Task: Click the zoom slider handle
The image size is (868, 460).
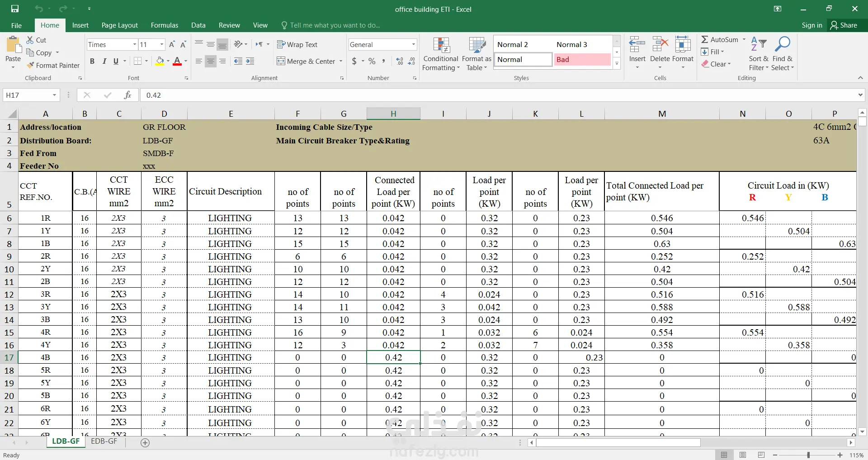Action: click(808, 455)
